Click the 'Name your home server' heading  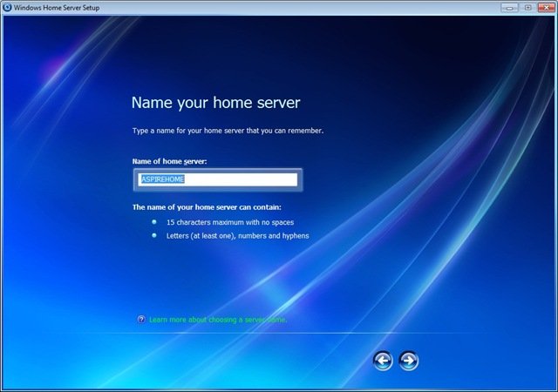coord(215,103)
